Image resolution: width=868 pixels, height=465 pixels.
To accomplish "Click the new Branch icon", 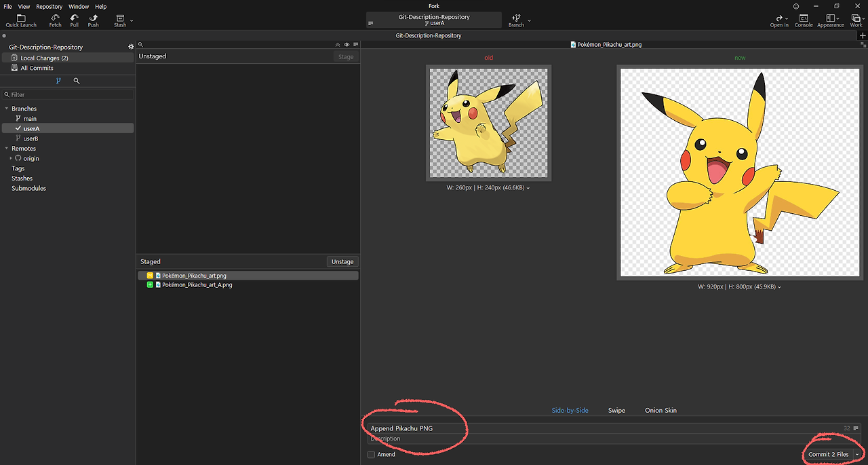I will pyautogui.click(x=516, y=20).
